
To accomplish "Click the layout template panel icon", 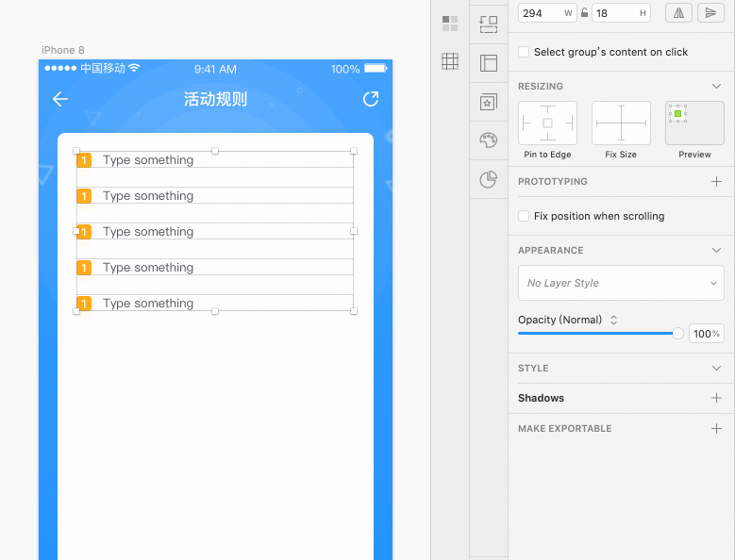I will click(x=488, y=63).
